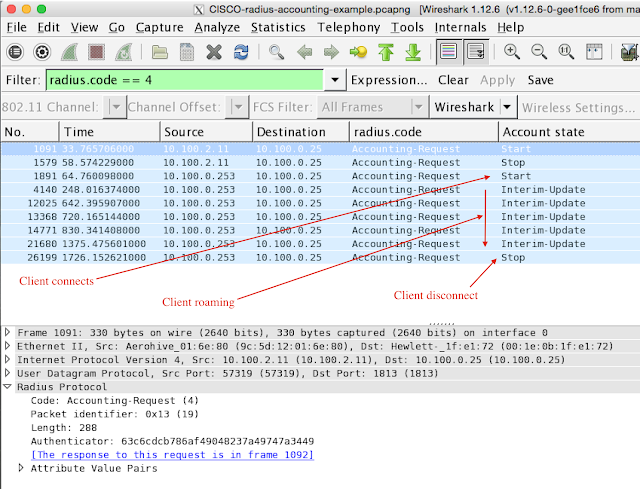Follow link to response frame 1092
640x489 pixels.
coord(172,454)
